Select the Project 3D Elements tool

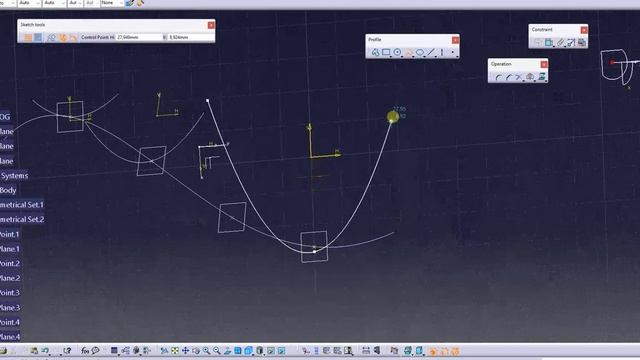(542, 77)
